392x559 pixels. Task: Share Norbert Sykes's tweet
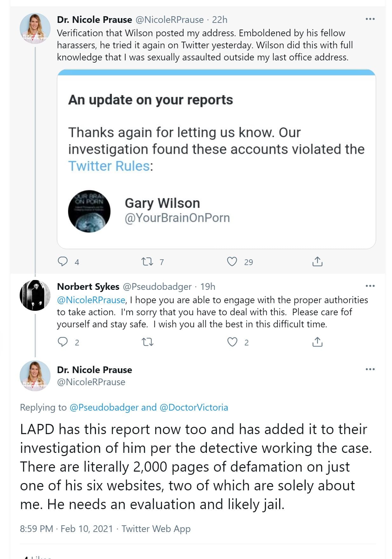[x=317, y=342]
